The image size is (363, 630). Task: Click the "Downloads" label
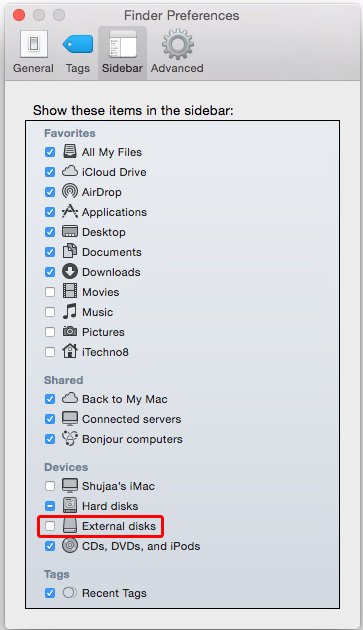pyautogui.click(x=111, y=272)
